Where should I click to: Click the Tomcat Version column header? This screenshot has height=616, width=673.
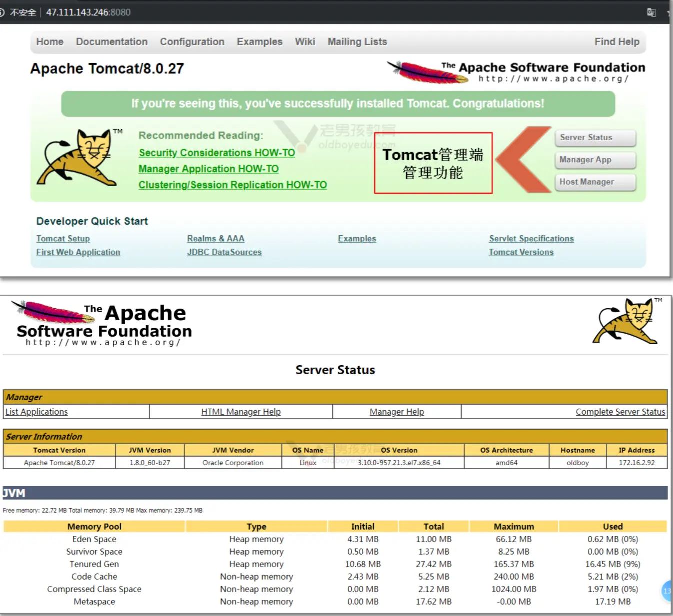click(59, 450)
